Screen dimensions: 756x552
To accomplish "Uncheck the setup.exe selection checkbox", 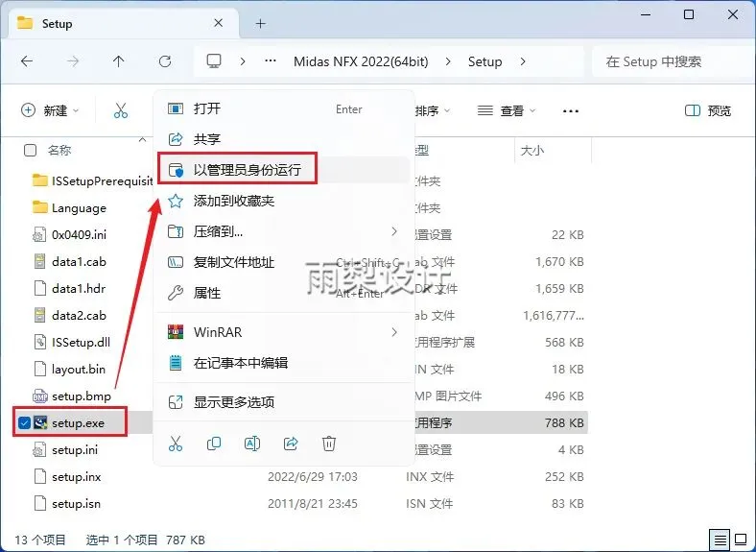I will click(x=24, y=422).
